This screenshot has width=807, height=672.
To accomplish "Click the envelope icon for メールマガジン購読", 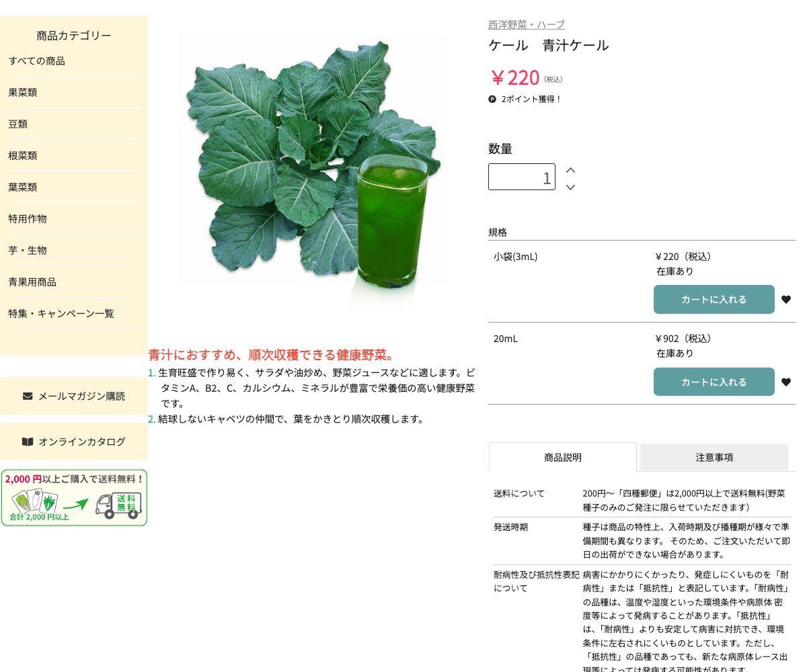I will [x=28, y=396].
